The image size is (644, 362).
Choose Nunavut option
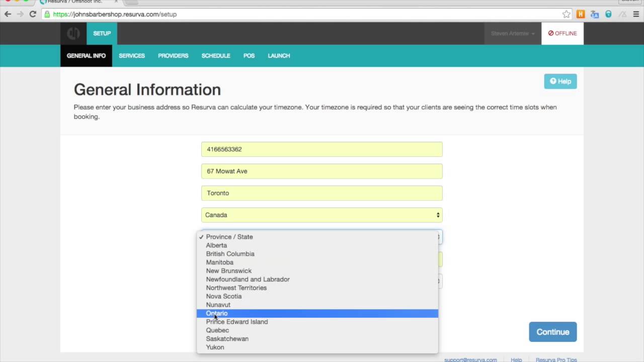coord(317,305)
